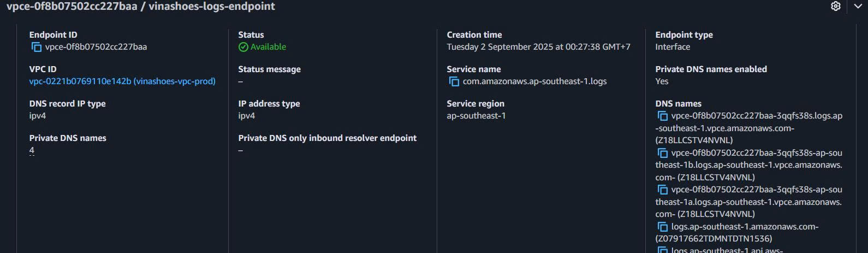This screenshot has width=868, height=253.
Task: Click the Available status text
Action: (x=268, y=47)
